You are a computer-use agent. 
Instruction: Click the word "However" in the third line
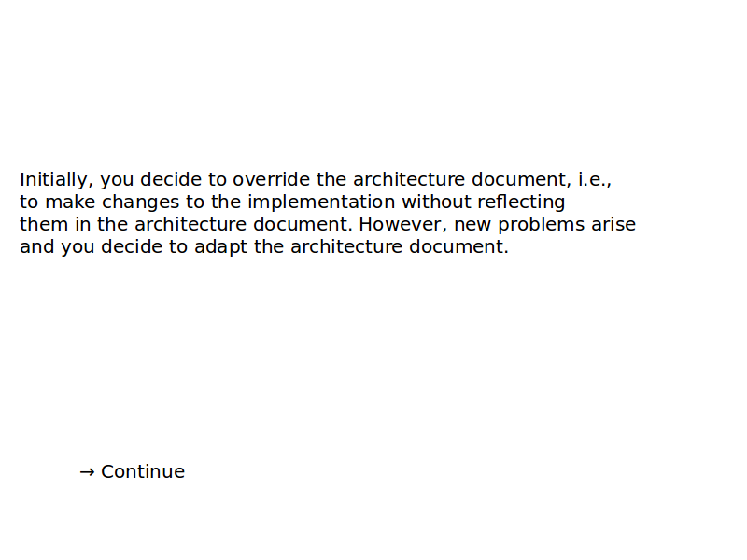click(402, 224)
